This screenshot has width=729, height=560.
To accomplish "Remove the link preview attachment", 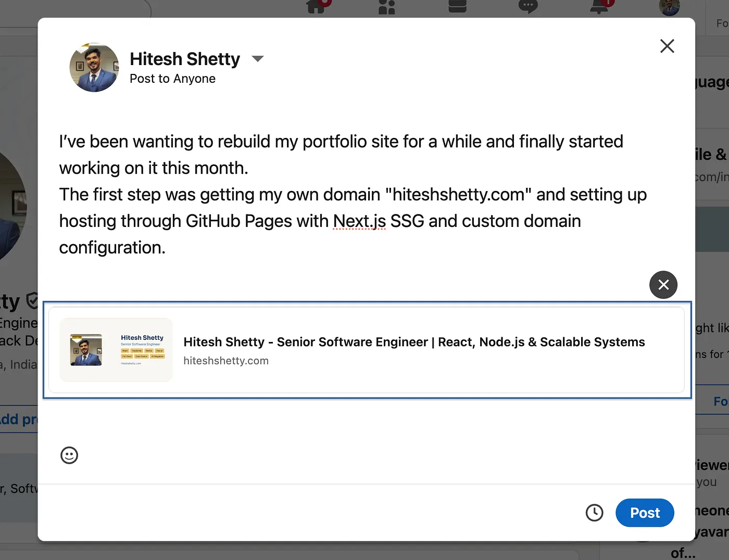I will coord(663,285).
